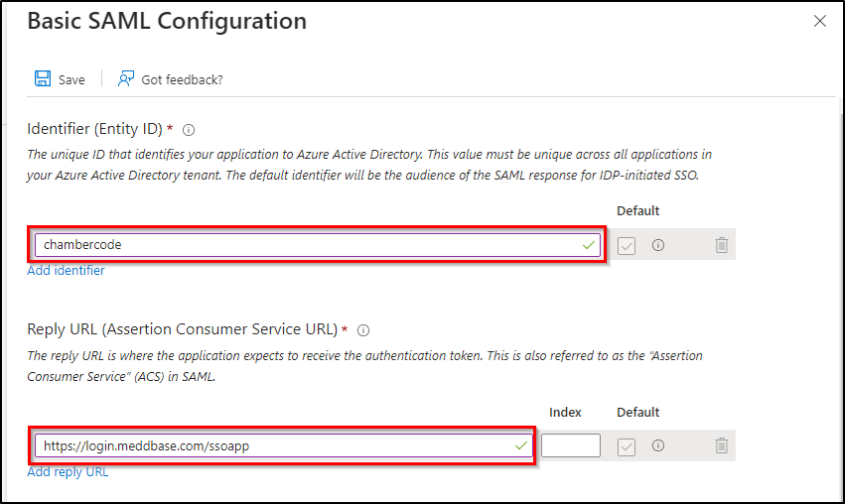
Task: Click info icon next to identifier Default checkbox
Action: pyautogui.click(x=657, y=245)
